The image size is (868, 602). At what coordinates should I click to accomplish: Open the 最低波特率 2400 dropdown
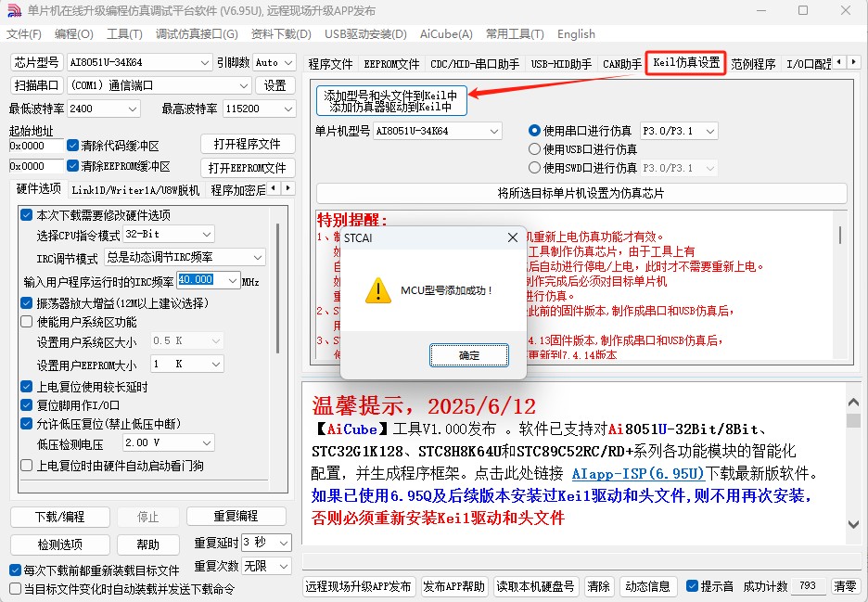tap(133, 109)
